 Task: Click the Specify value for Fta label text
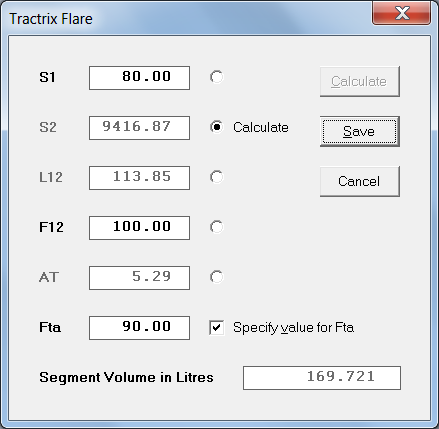(293, 327)
